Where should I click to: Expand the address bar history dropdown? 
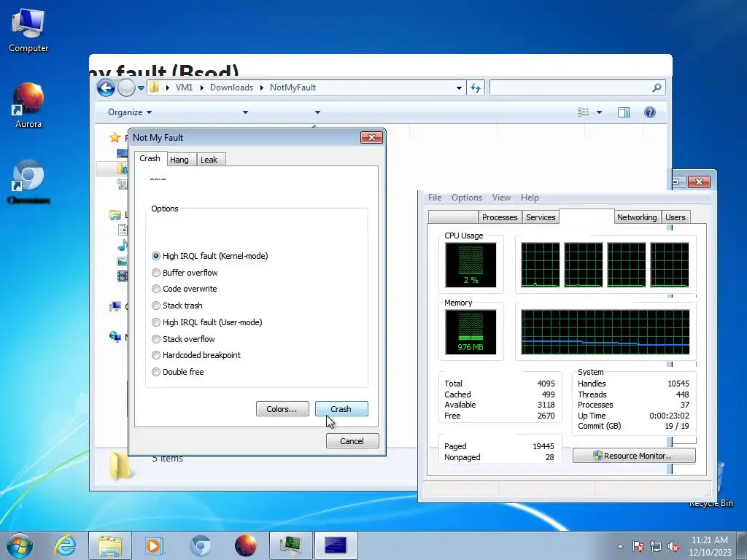459,88
